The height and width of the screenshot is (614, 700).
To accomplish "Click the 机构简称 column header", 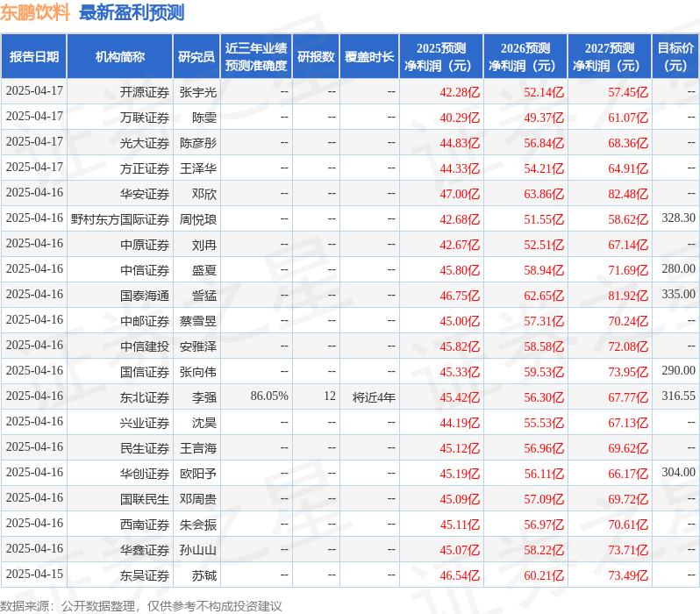I will coord(119,57).
